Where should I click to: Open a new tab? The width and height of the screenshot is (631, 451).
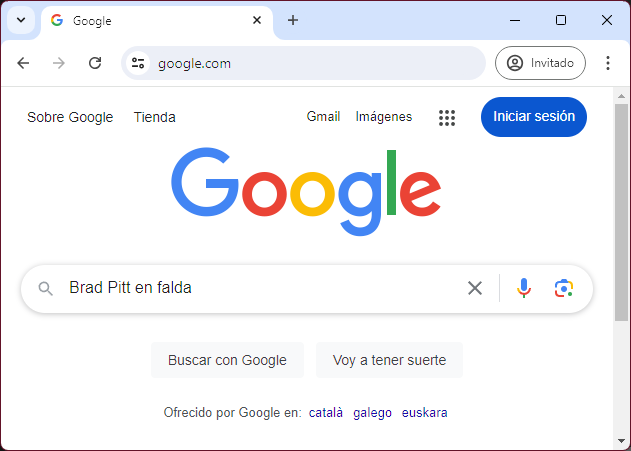[293, 20]
